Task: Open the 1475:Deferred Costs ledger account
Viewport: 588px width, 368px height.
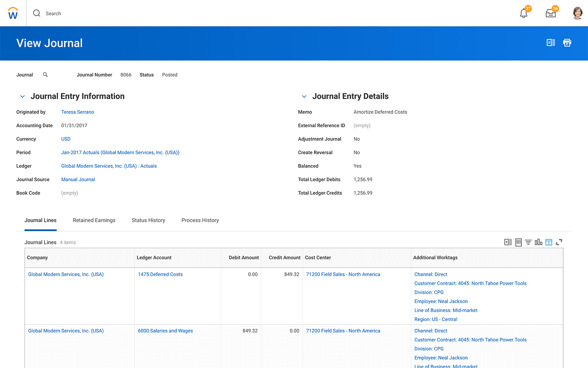Action: (x=160, y=274)
